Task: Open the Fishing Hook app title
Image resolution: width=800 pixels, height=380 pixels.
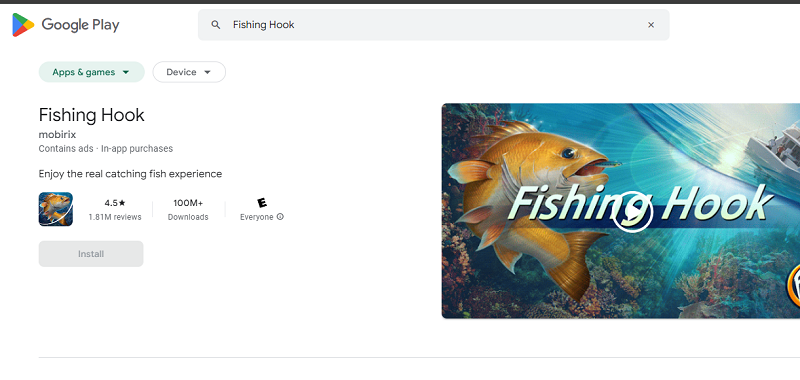Action: 92,115
